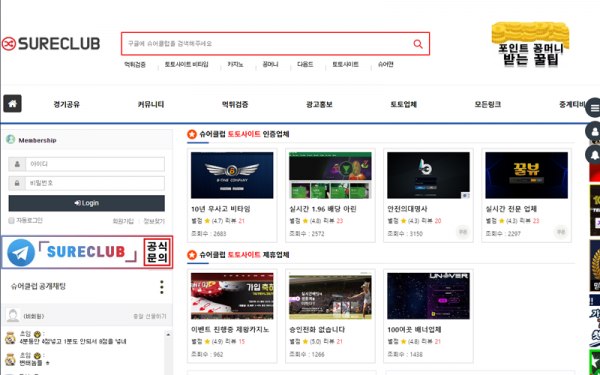The width and height of the screenshot is (600, 375).
Task: Click the hamburger menu floating icon
Action: point(594,108)
